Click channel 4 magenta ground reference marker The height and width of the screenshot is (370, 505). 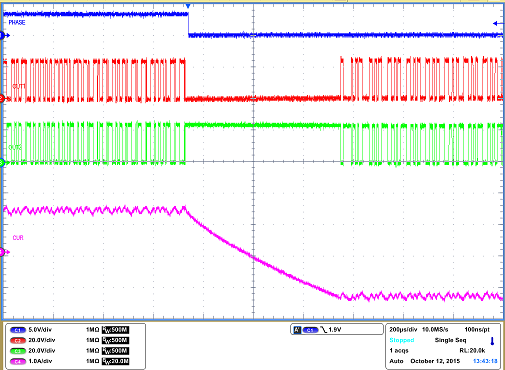pos(4,252)
